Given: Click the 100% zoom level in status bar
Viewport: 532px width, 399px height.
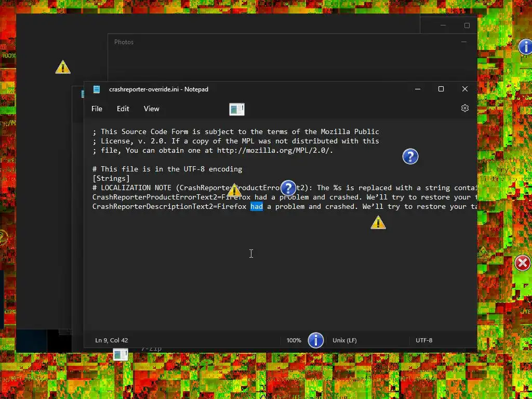Looking at the screenshot, I should pos(294,340).
